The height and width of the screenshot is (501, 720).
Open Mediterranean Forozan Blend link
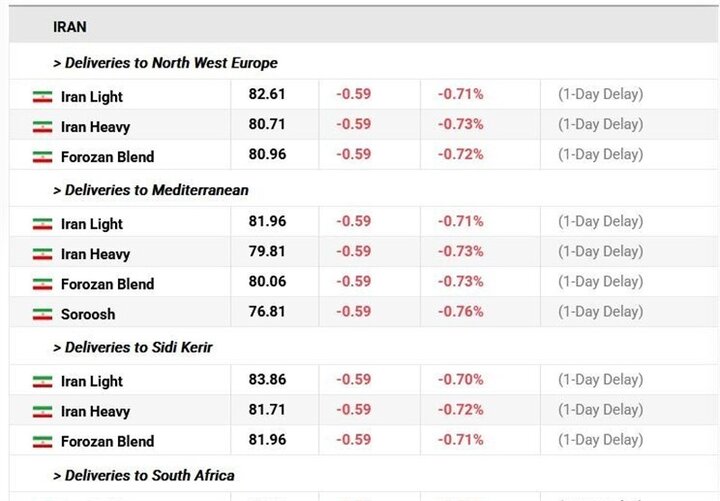[107, 284]
